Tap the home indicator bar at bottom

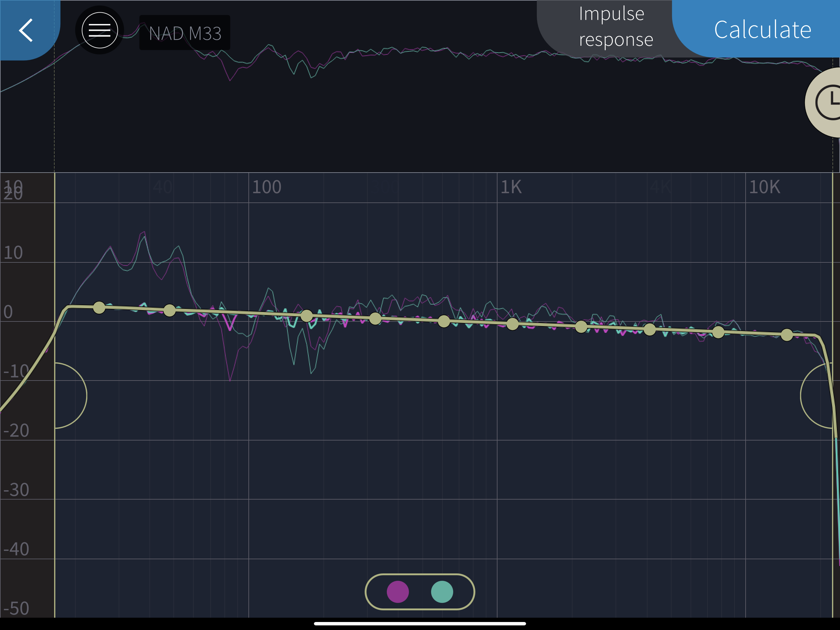point(420,624)
